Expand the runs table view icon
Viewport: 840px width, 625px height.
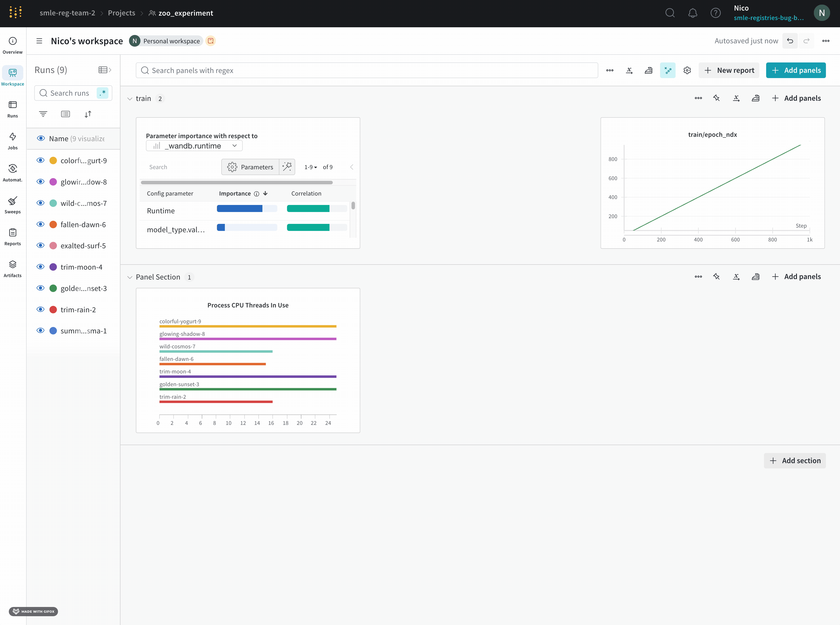[x=105, y=70]
